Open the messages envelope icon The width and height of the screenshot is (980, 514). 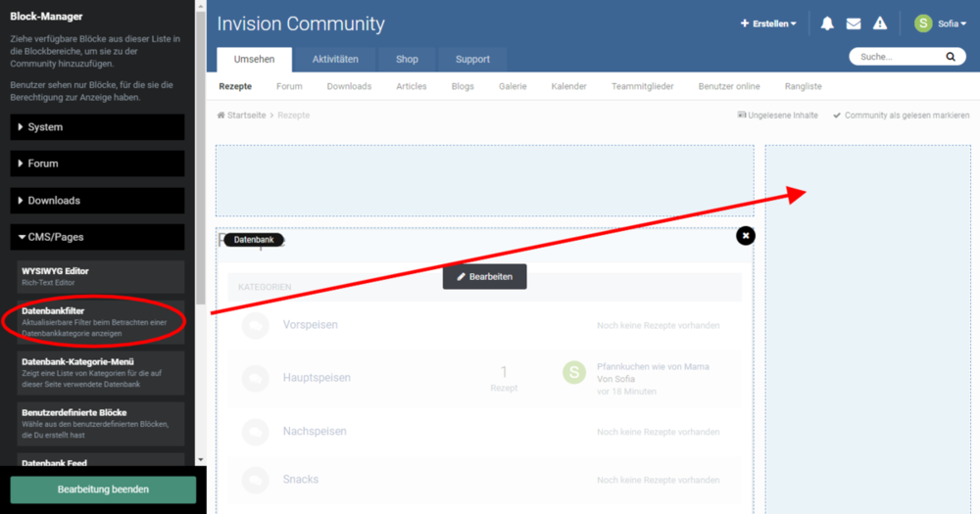tap(854, 23)
